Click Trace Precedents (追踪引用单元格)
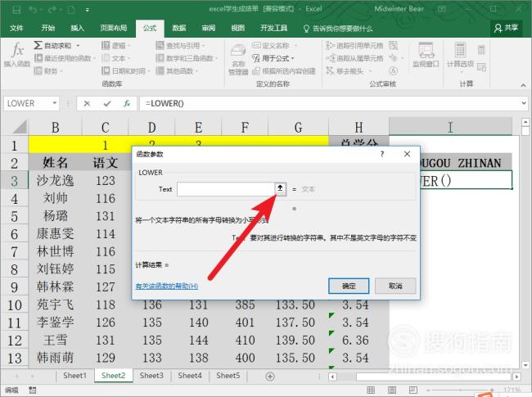 point(354,45)
